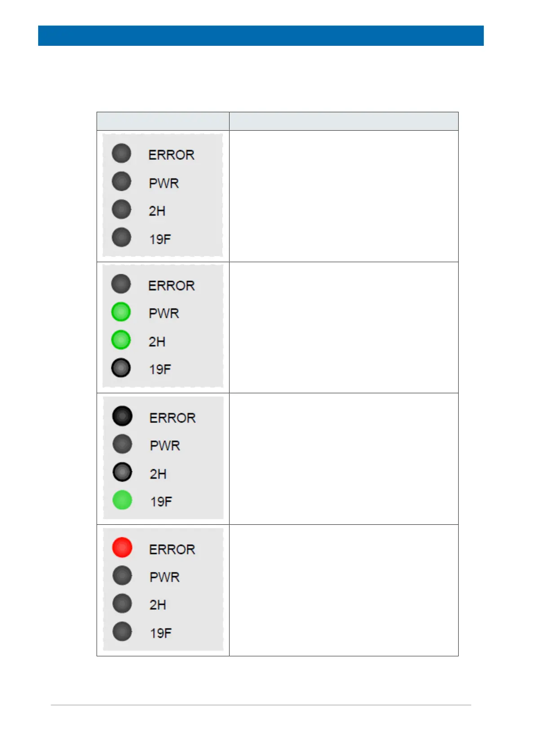Click the empty cell beside the all-dark LED panel
Viewport: 535px width, 756px height.
[x=344, y=196]
